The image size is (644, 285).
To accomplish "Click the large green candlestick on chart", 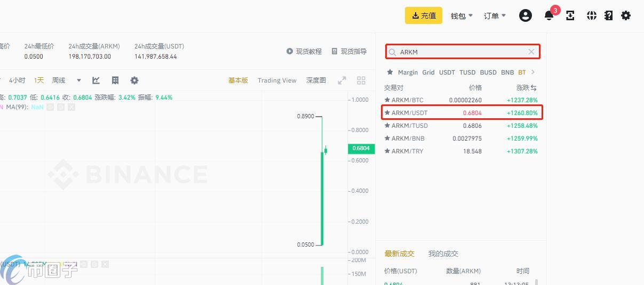I will tap(322, 198).
